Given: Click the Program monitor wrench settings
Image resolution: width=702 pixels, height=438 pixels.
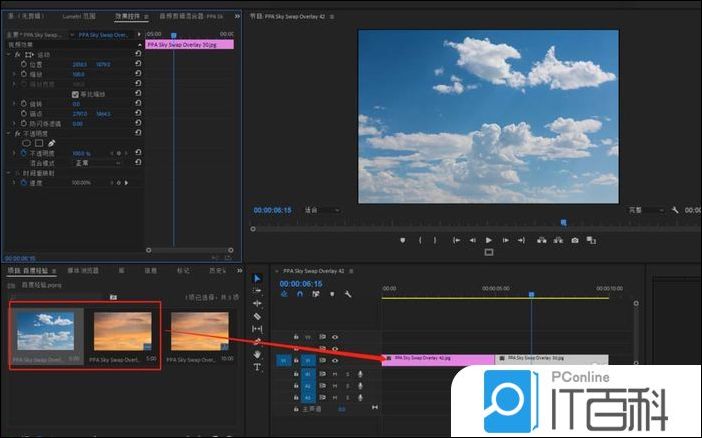Looking at the screenshot, I should (x=675, y=211).
